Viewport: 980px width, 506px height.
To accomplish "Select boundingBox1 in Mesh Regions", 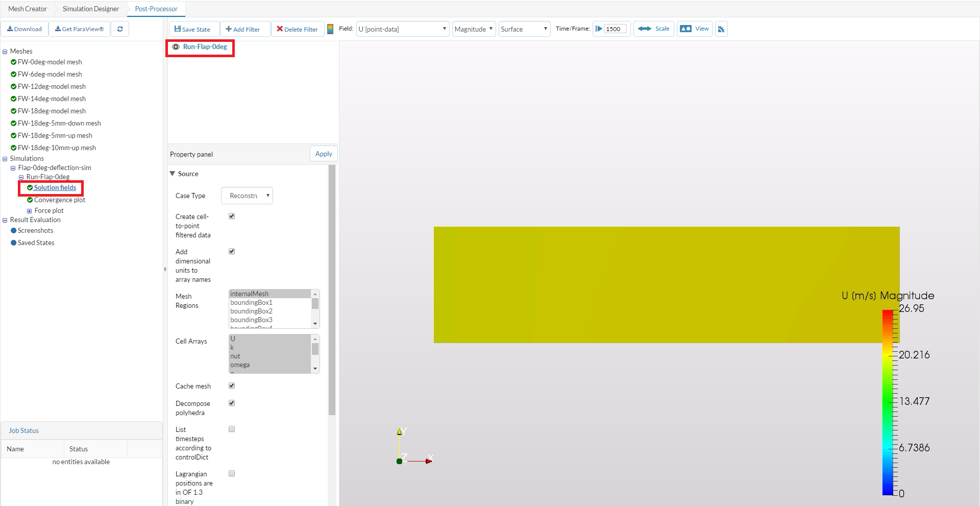I will click(270, 302).
